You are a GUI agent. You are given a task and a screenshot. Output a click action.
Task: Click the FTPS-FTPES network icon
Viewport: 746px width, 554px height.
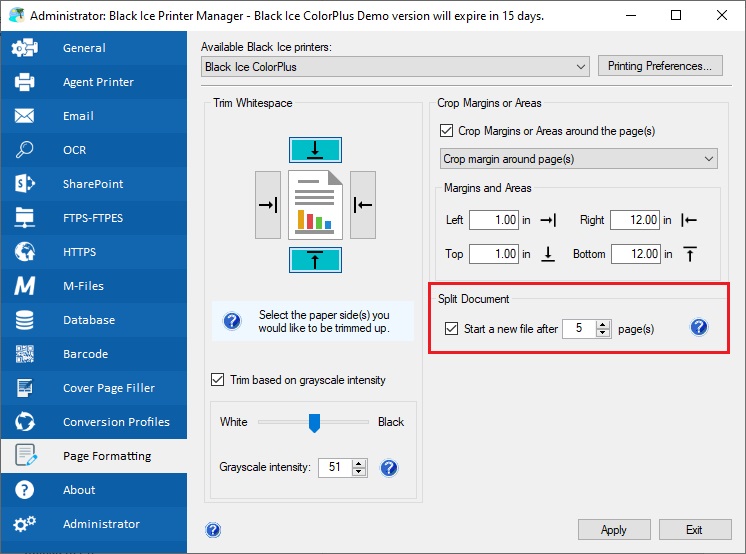[24, 218]
